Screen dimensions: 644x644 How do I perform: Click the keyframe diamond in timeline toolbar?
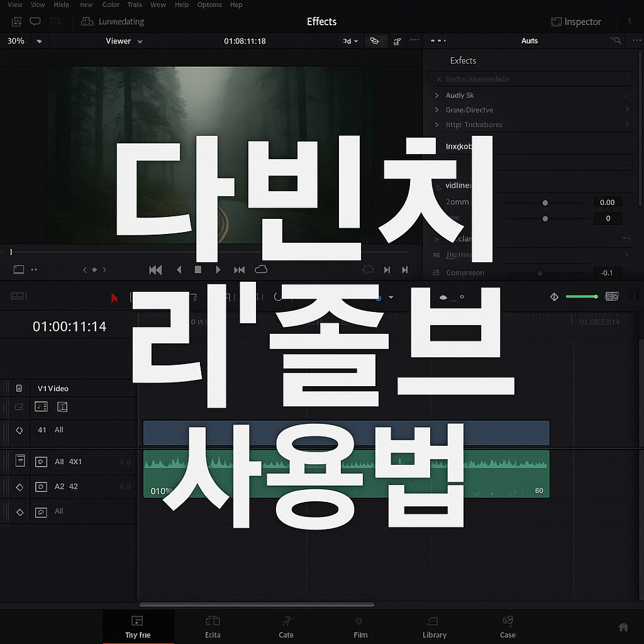(554, 297)
